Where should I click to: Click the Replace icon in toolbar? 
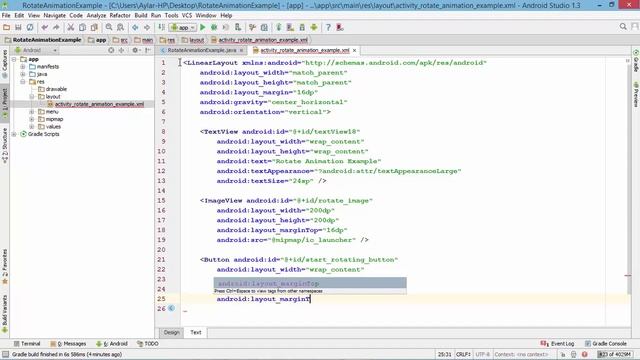(x=120, y=27)
